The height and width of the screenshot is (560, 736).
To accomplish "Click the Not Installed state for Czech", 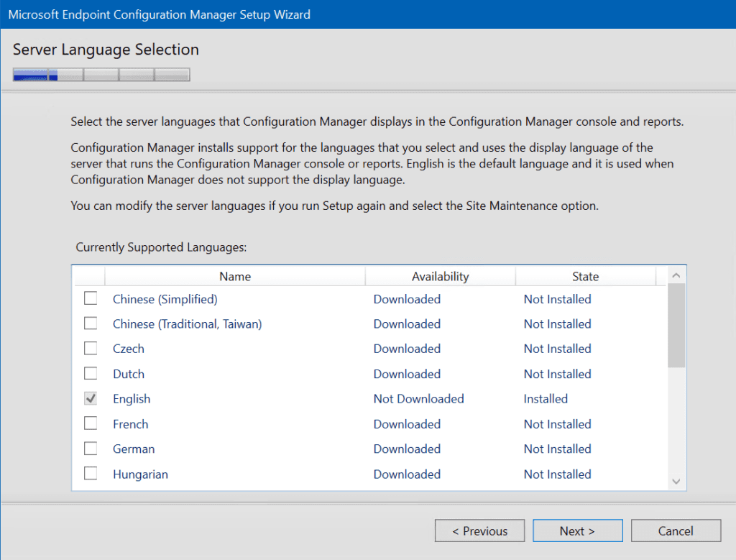I will (x=558, y=349).
